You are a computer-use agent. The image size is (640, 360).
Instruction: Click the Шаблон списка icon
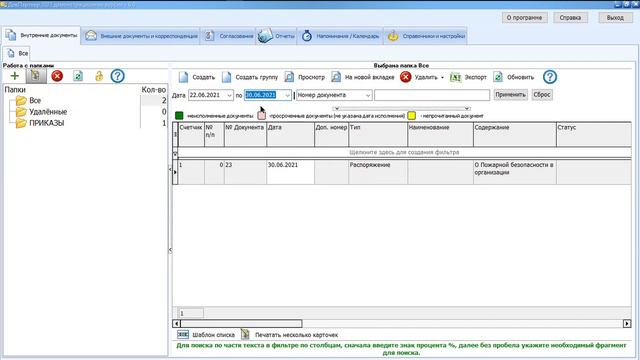[x=183, y=335]
